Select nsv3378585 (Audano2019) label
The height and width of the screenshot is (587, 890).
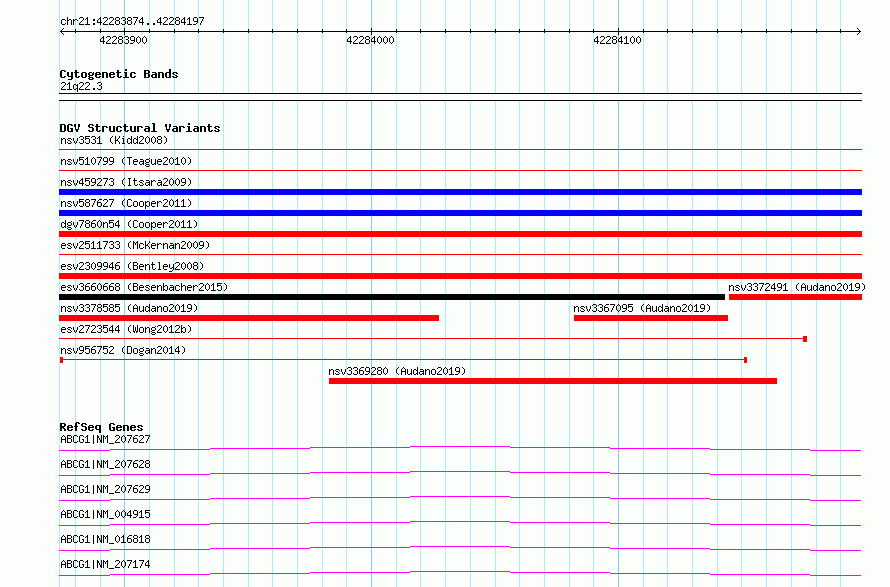click(129, 308)
